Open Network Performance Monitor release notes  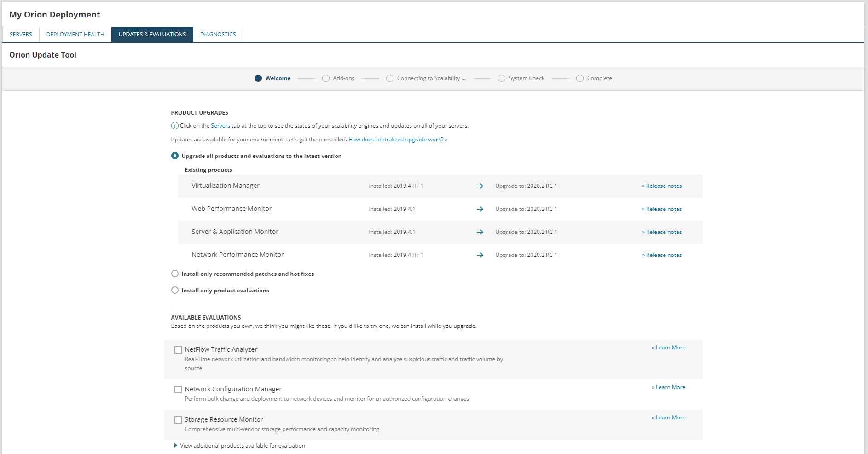662,255
